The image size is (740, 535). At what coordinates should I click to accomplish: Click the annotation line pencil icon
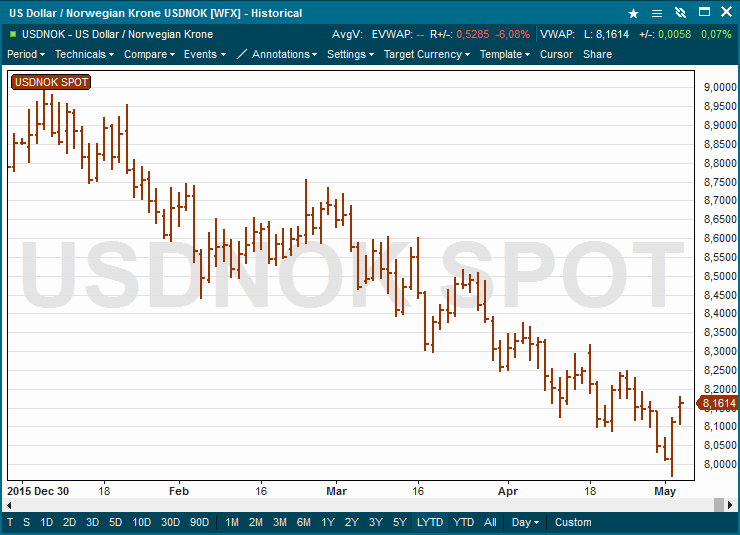pos(242,54)
